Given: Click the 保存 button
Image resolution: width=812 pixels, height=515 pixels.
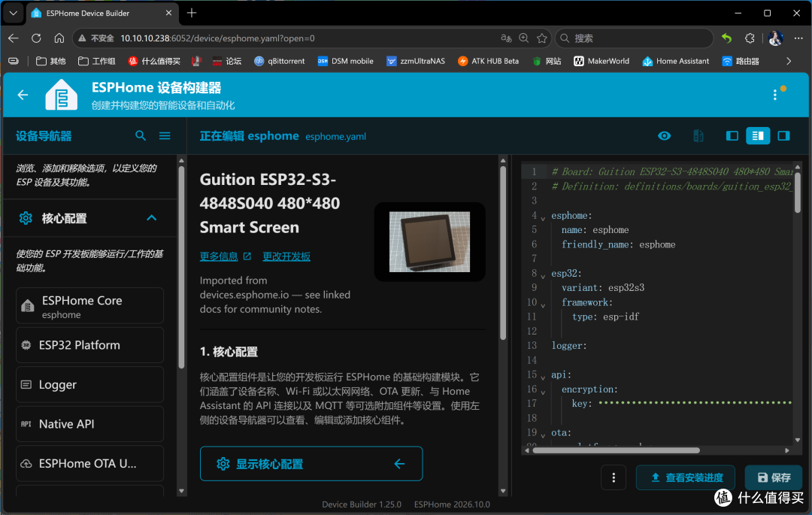Looking at the screenshot, I should 774,477.
